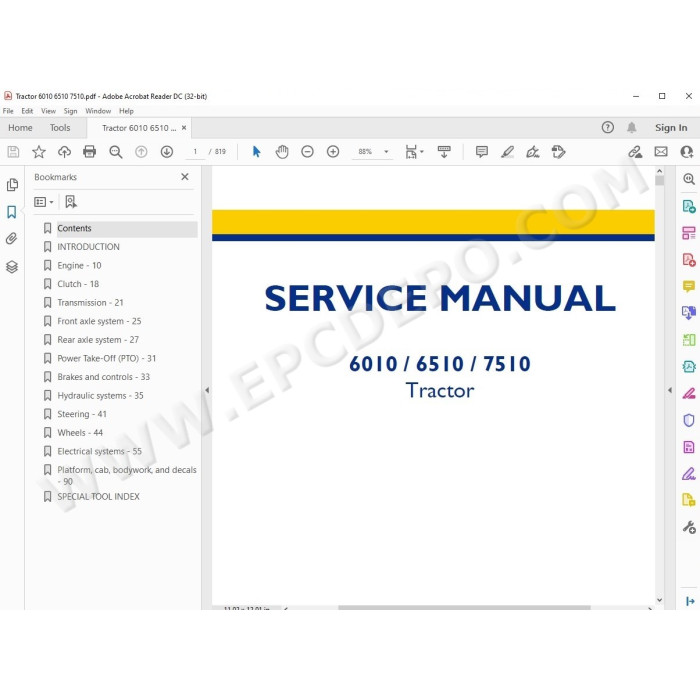The height and width of the screenshot is (700, 700).
Task: Zoom in with the plus button
Action: click(333, 152)
